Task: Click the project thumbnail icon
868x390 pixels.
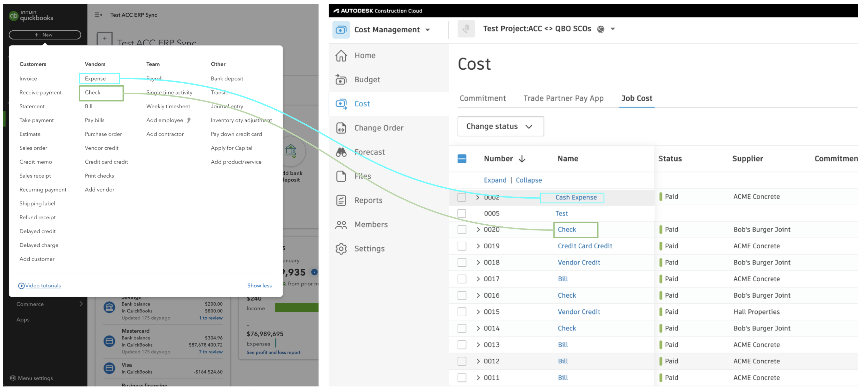Action: click(x=466, y=29)
